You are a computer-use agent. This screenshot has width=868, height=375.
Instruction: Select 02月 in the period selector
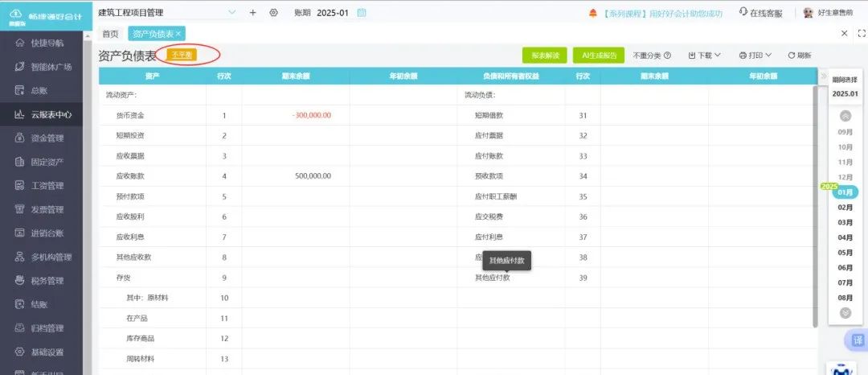pos(845,208)
